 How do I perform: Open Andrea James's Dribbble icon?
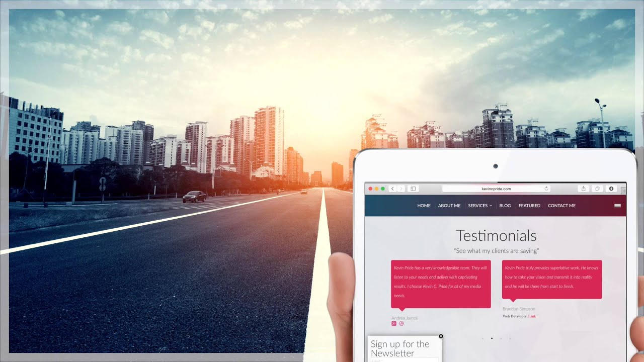[x=401, y=323]
